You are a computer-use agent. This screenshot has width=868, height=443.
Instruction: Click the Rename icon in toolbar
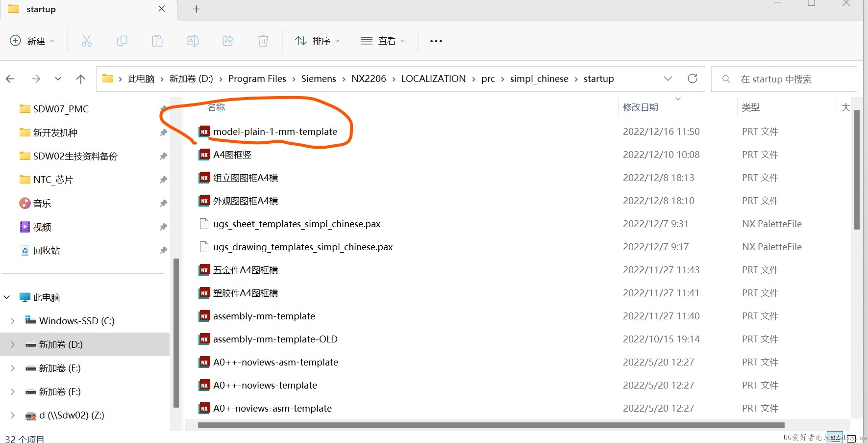tap(193, 41)
